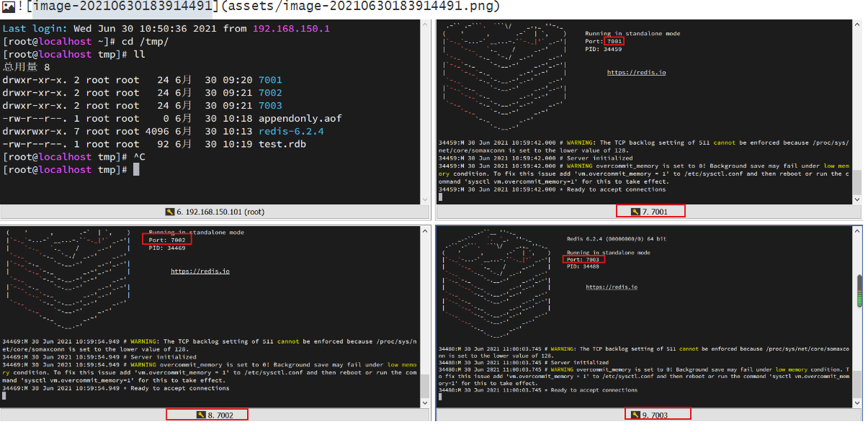Click the terminal cursor after "[root@localhost tmp]#"
This screenshot has height=432, width=868.
click(136, 170)
